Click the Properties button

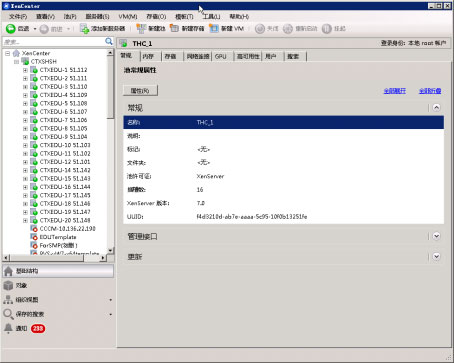pyautogui.click(x=140, y=91)
